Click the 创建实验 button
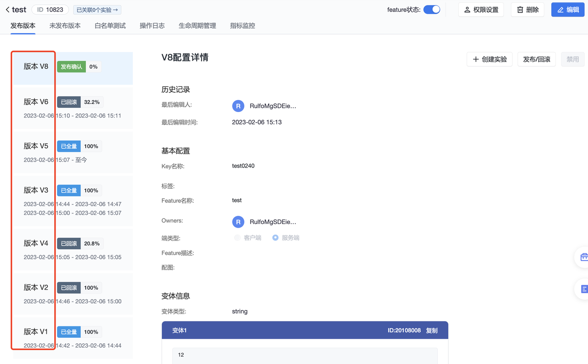The image size is (588, 364). (490, 59)
